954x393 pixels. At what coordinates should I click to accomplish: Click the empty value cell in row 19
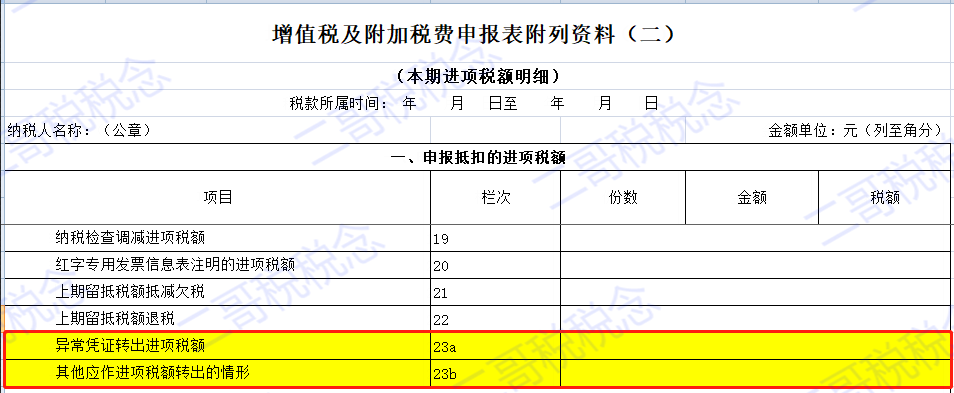[x=756, y=238]
